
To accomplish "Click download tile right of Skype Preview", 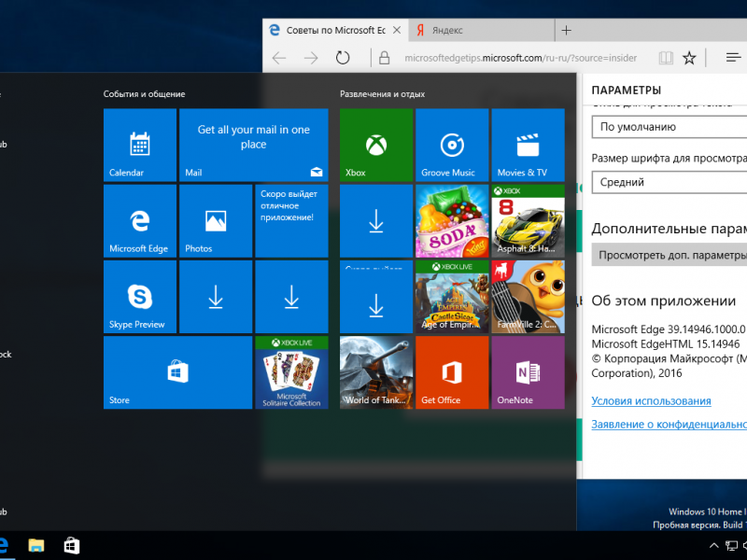I will 216,297.
